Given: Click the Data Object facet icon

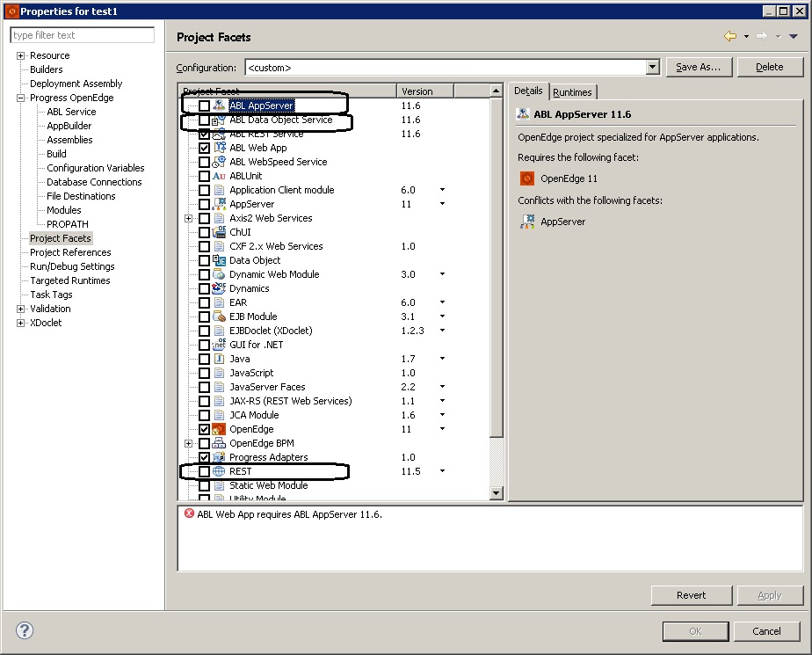Looking at the screenshot, I should [x=219, y=260].
